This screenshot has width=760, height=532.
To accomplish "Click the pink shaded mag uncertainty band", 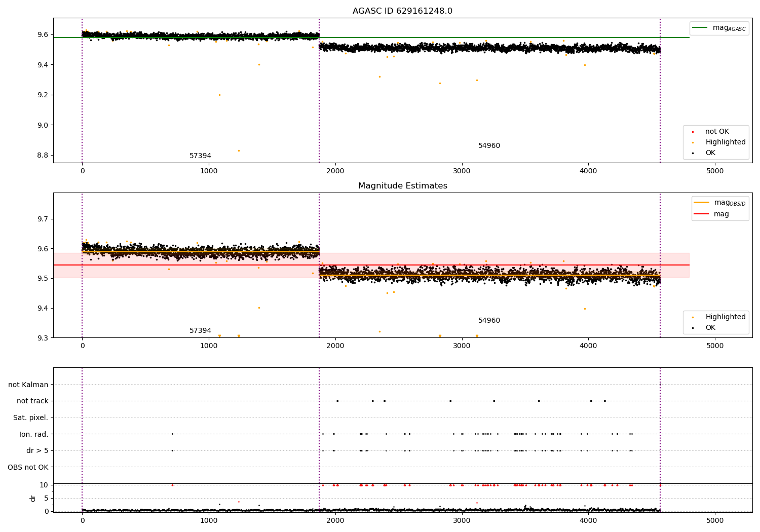I will click(x=371, y=265).
